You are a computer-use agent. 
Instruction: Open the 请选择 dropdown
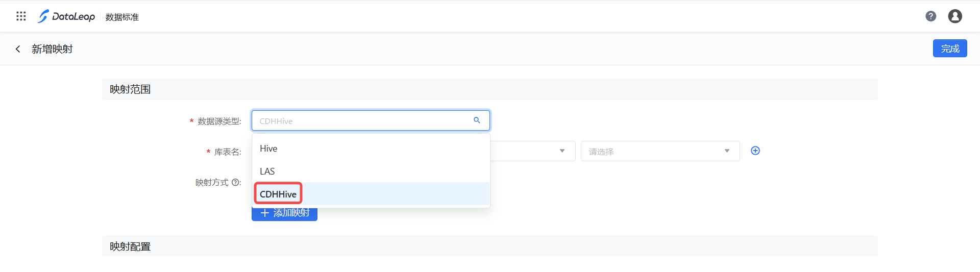[659, 151]
